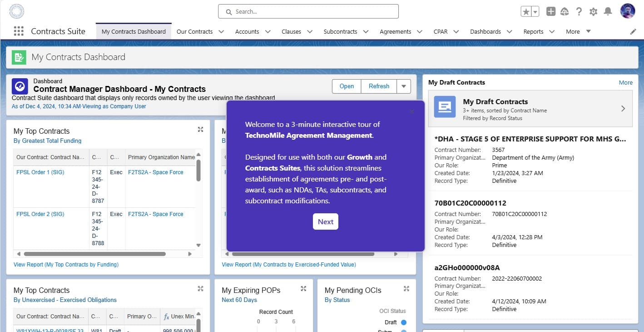Switch to the My Contracts Dashboard tab

coord(134,31)
